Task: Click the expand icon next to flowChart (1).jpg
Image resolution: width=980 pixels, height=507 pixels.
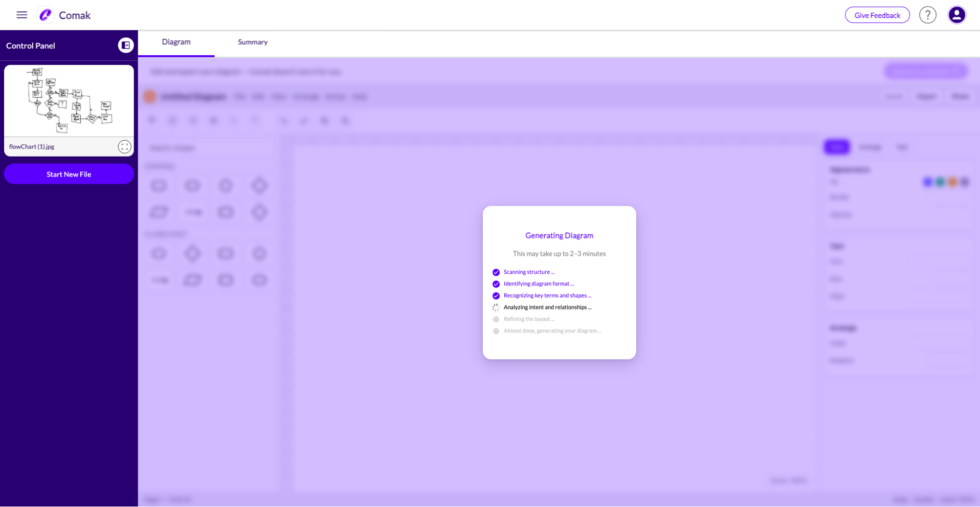Action: (x=124, y=146)
